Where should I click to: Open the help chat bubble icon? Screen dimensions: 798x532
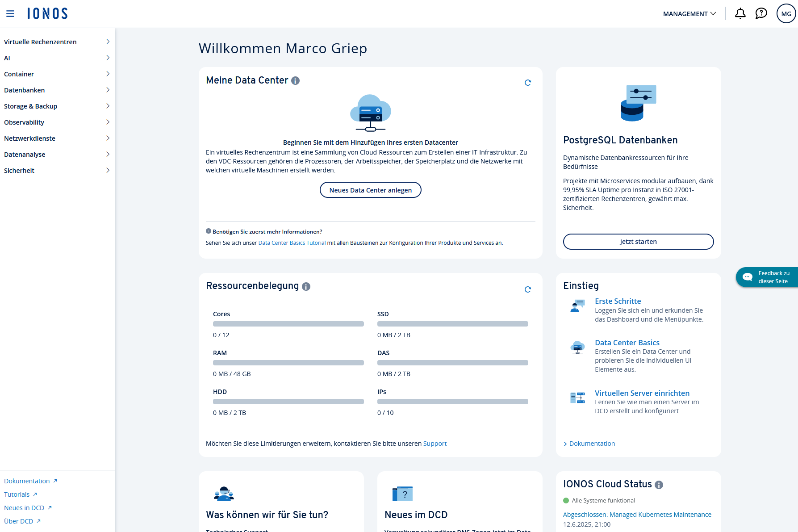761,14
